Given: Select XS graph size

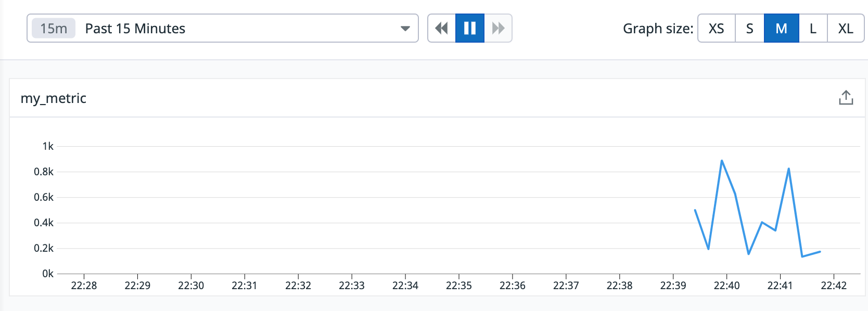Looking at the screenshot, I should (717, 28).
